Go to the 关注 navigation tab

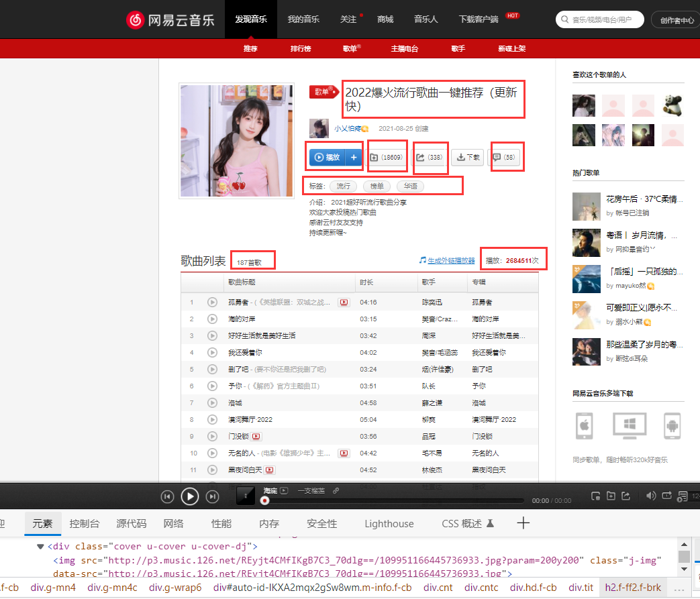(x=348, y=19)
